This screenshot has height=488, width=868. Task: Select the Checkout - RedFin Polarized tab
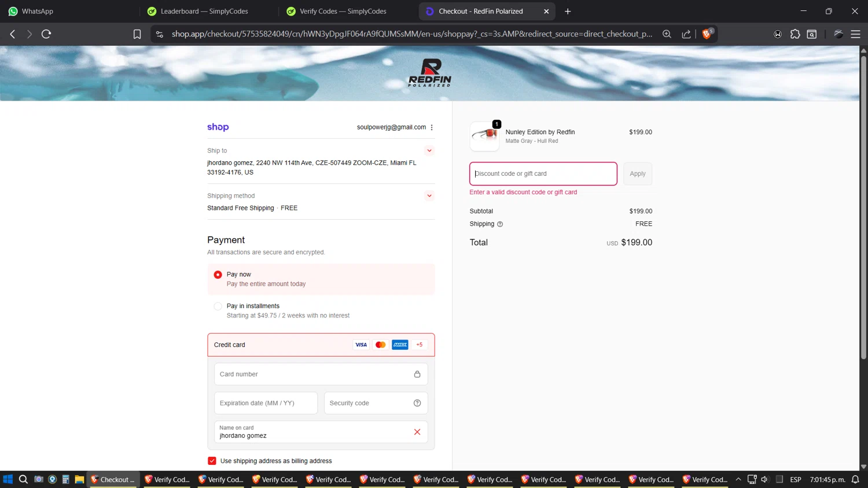487,11
